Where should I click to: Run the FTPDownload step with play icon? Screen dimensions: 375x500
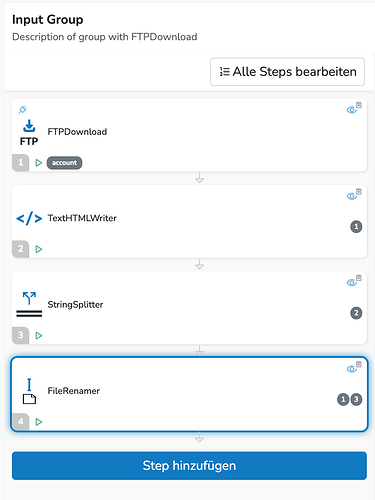tap(39, 163)
